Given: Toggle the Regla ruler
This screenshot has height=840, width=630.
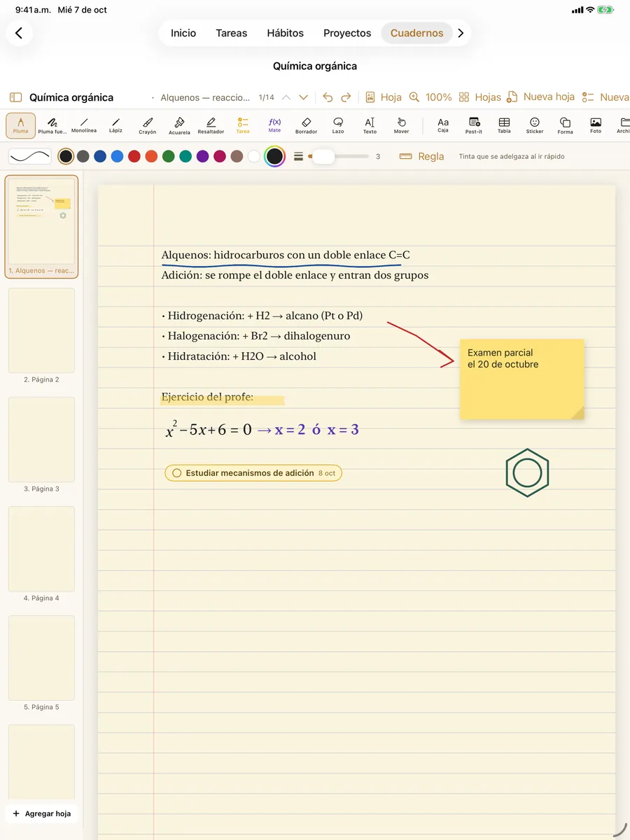Looking at the screenshot, I should [421, 156].
